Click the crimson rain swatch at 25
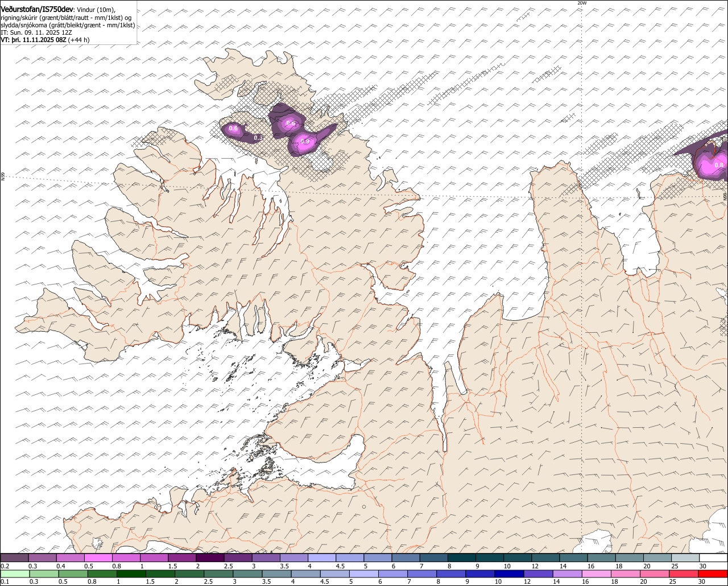The image size is (728, 586). coord(684,573)
